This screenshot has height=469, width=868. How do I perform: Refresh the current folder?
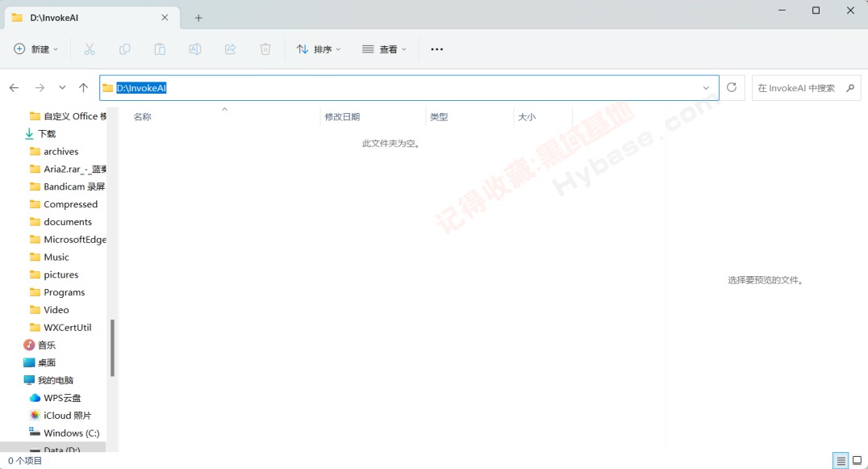(732, 87)
